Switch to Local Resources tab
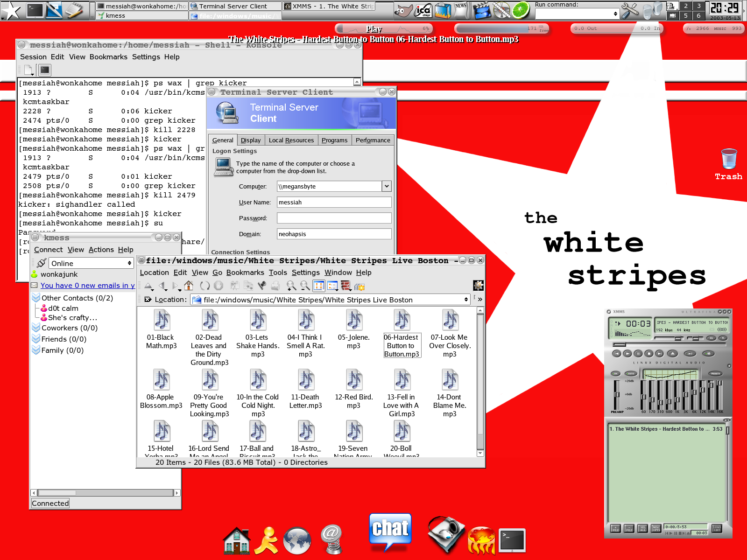The image size is (747, 560). pos(291,140)
